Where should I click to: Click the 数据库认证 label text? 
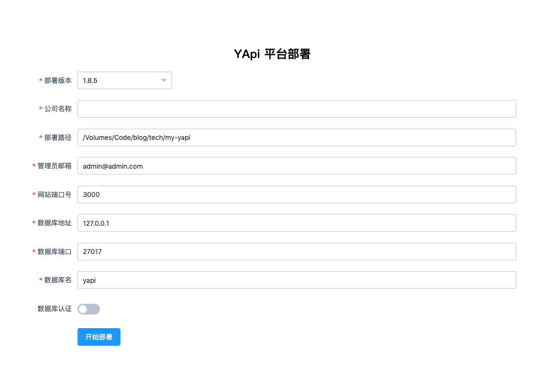pyautogui.click(x=54, y=309)
